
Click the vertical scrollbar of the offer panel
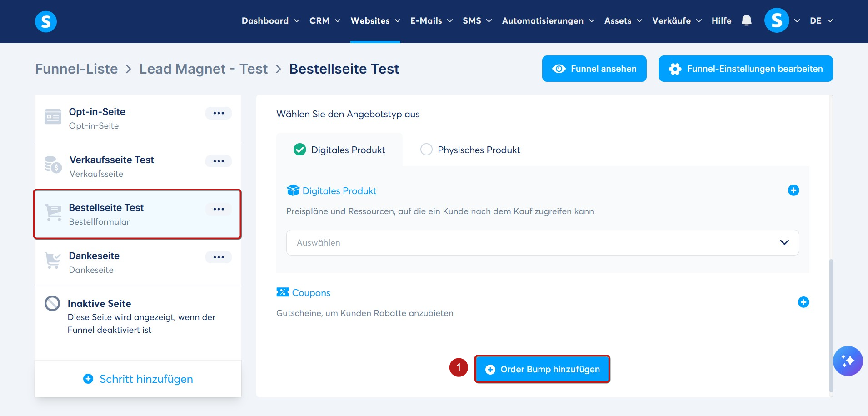tap(831, 325)
